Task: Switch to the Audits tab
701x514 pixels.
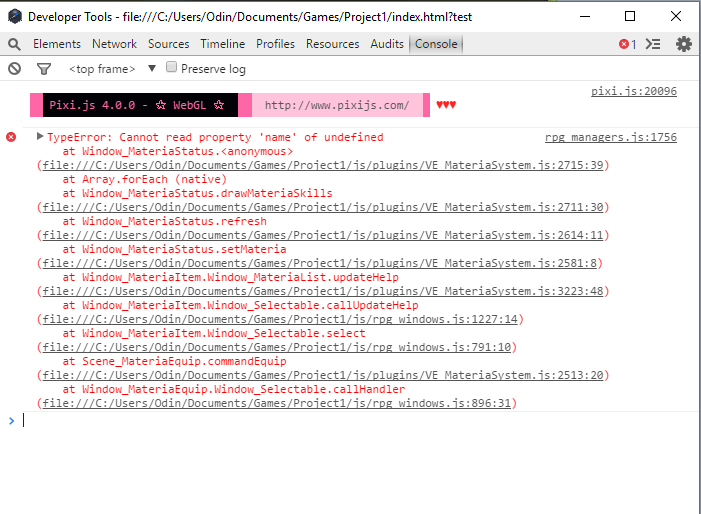Action: coord(387,44)
